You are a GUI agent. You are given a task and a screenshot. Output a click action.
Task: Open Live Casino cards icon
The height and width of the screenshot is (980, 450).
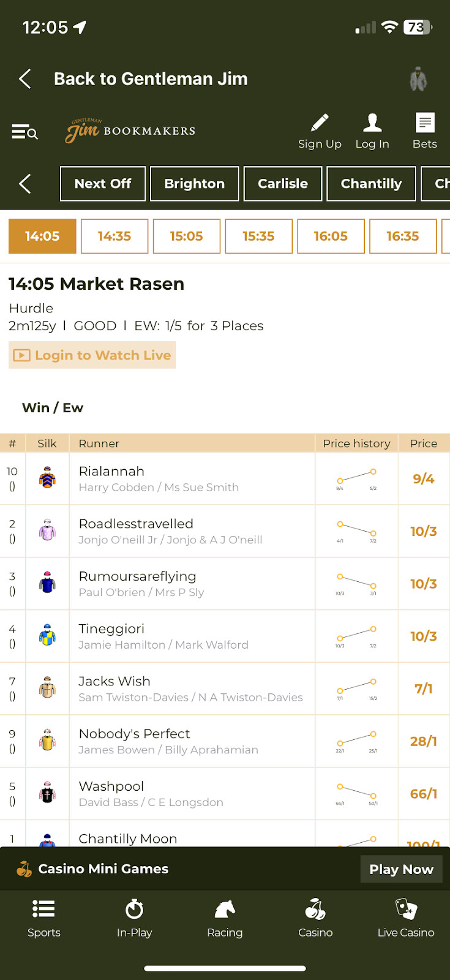pos(405,918)
